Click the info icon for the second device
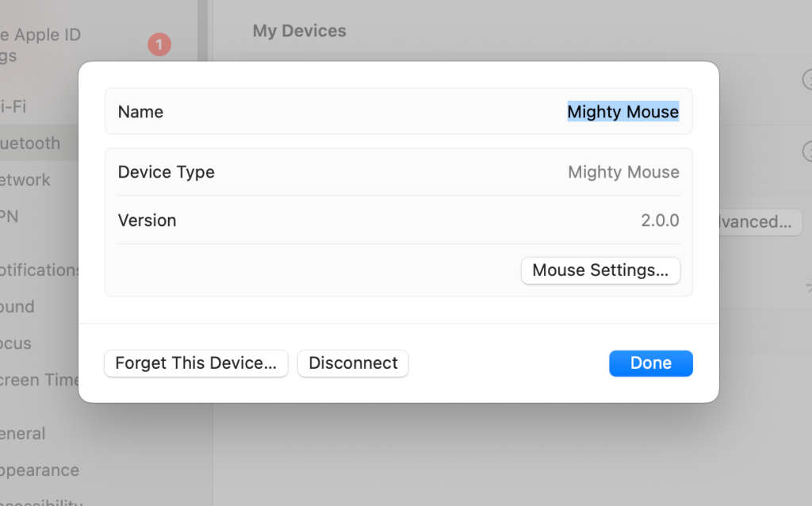Image resolution: width=812 pixels, height=506 pixels. (x=807, y=151)
